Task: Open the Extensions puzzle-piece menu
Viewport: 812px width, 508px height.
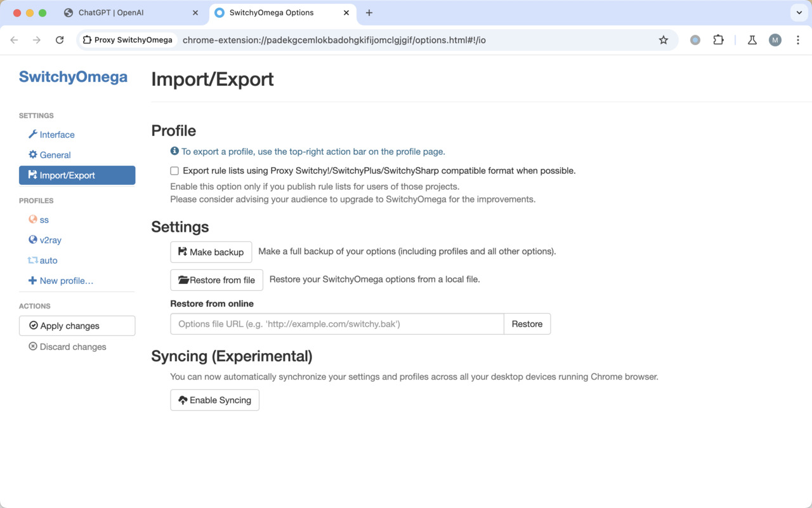Action: tap(718, 40)
